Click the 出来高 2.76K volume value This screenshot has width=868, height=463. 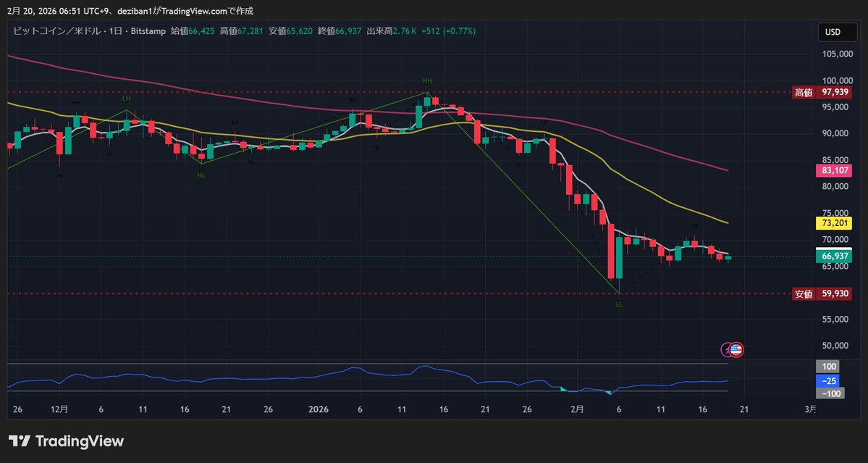[x=392, y=32]
